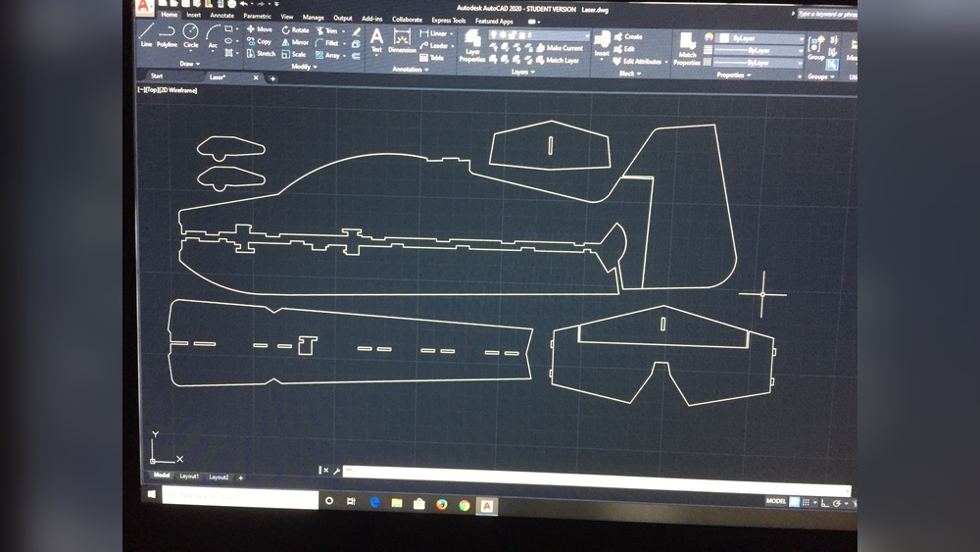
Task: Click Edit Attributes button
Action: (638, 61)
